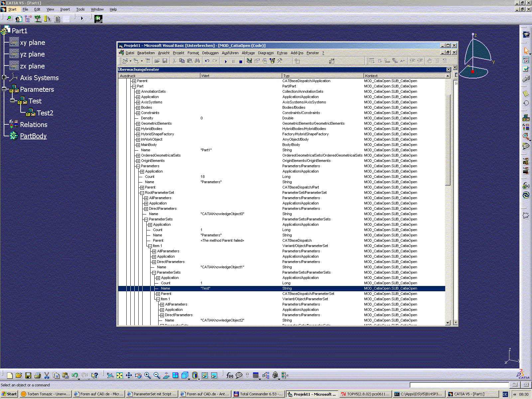Collapse the Test parameter set node

(x=12, y=100)
